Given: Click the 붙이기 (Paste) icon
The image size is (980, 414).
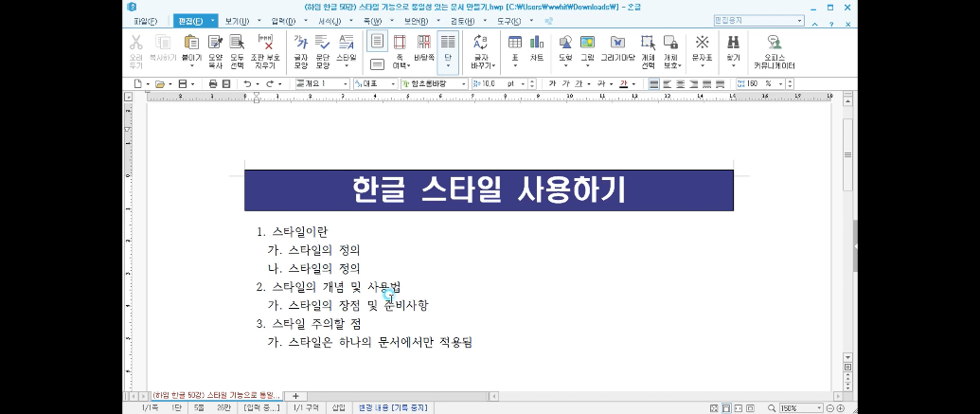Looking at the screenshot, I should 192,47.
